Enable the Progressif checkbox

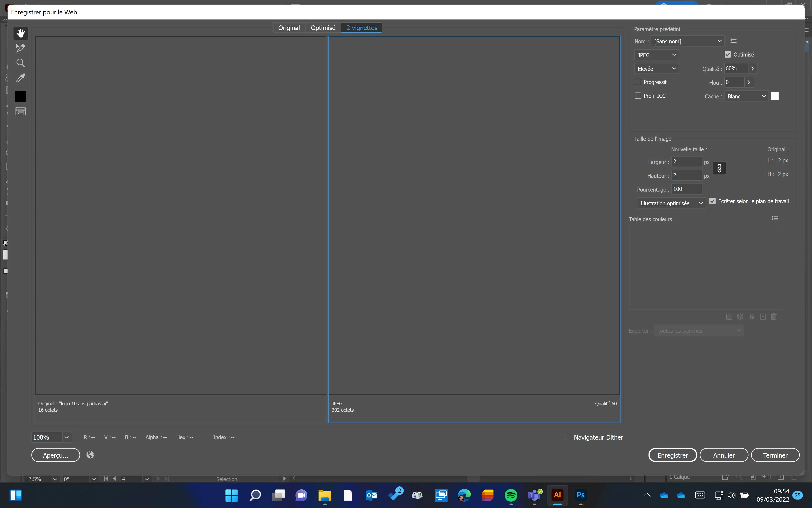click(x=638, y=82)
